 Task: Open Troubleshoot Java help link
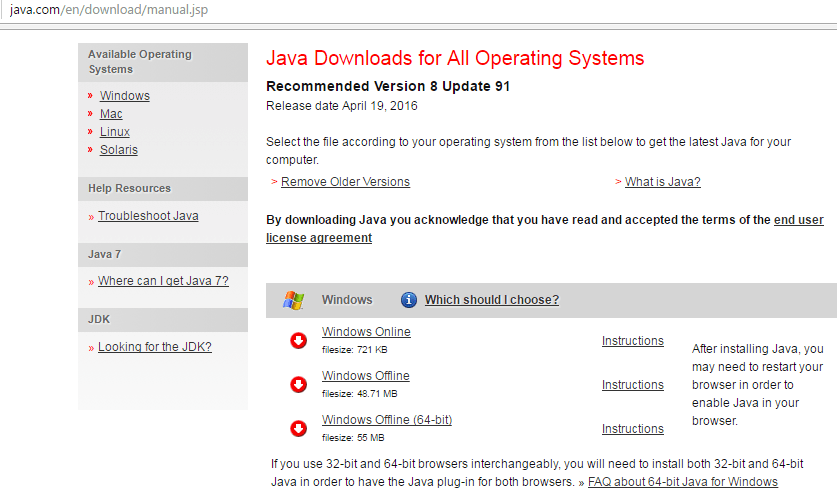click(148, 216)
